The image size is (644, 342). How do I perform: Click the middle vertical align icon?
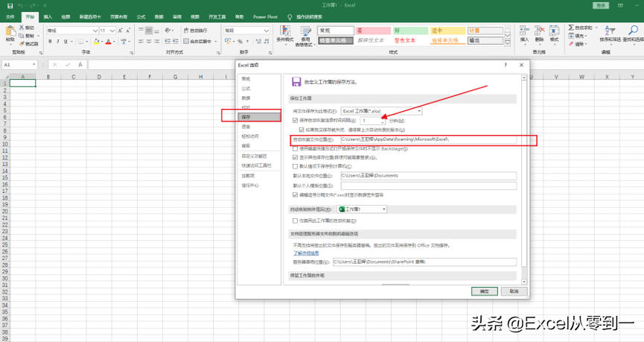tap(149, 31)
